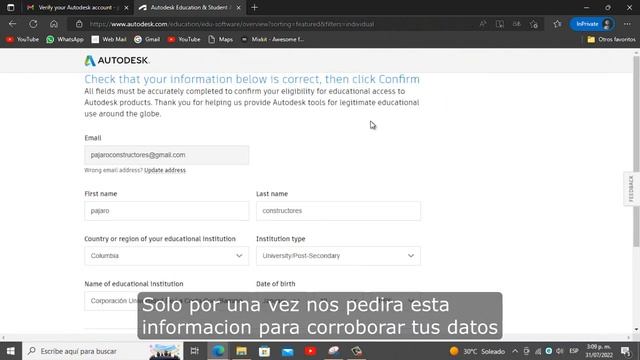Image resolution: width=640 pixels, height=360 pixels.
Task: Open the tab actions menu icon
Action: click(11, 7)
